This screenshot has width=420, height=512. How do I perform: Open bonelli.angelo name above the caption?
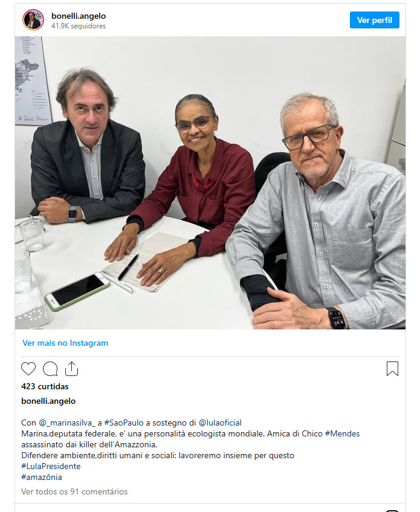pyautogui.click(x=48, y=401)
